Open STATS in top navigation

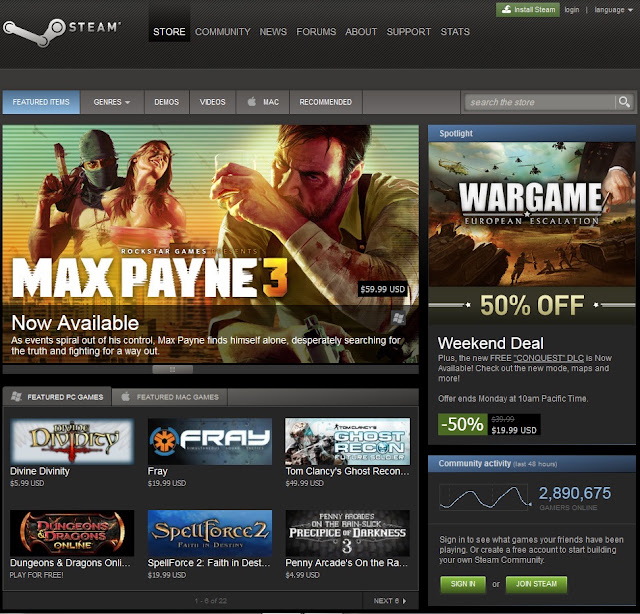(455, 32)
